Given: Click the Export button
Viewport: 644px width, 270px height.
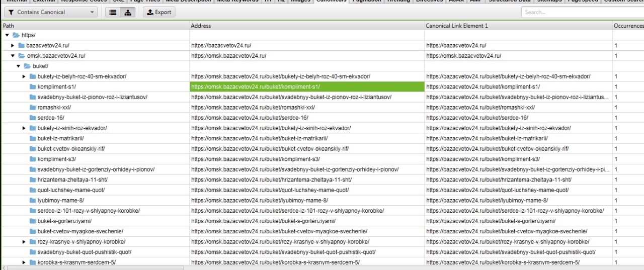Looking at the screenshot, I should 159,12.
